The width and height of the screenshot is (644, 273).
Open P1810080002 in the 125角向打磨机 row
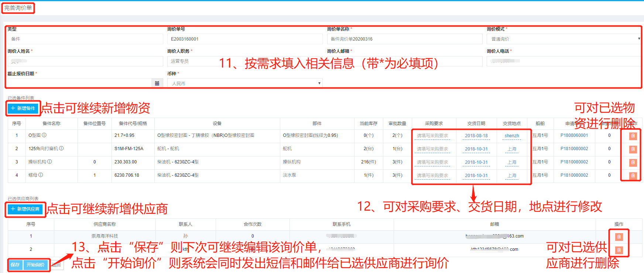point(574,149)
